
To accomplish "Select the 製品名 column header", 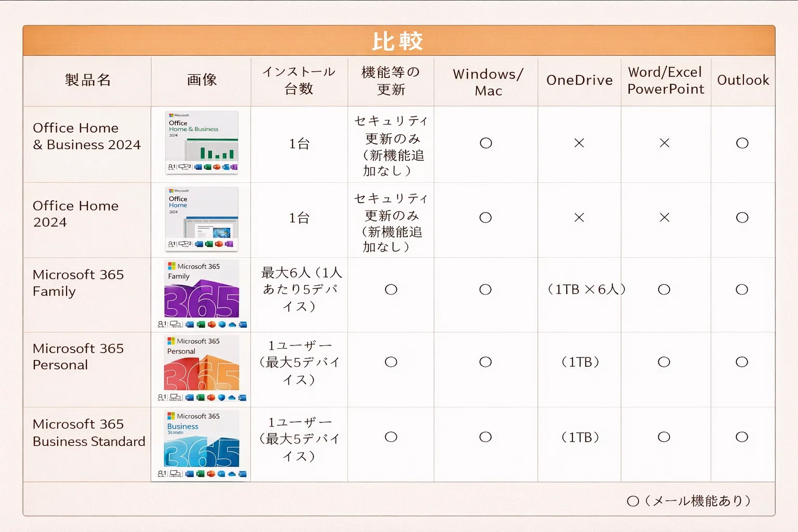I will click(88, 80).
